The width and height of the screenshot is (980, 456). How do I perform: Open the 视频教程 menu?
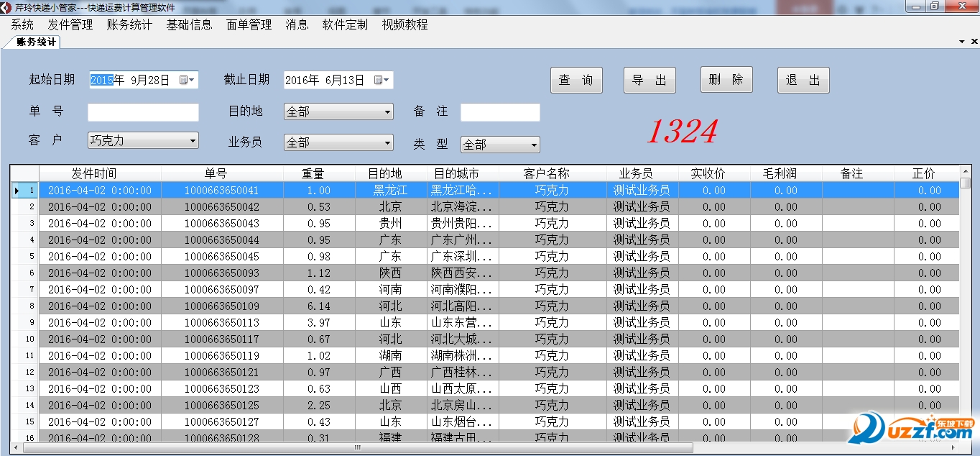pos(405,24)
